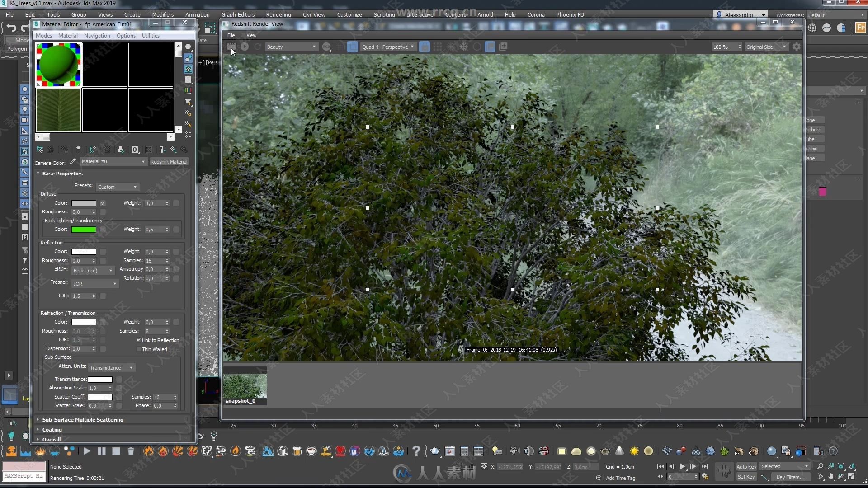Screen dimensions: 868x488
Task: Play animation in time controls
Action: (683, 466)
